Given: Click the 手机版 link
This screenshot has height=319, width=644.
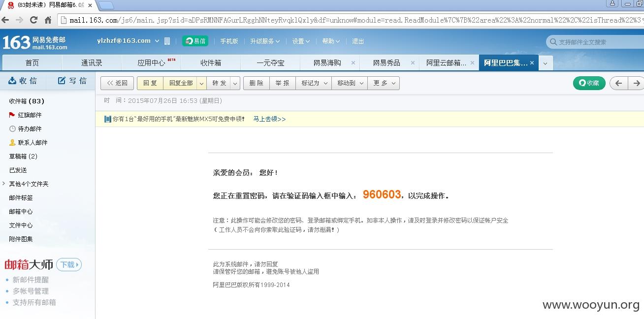Looking at the screenshot, I should (229, 41).
